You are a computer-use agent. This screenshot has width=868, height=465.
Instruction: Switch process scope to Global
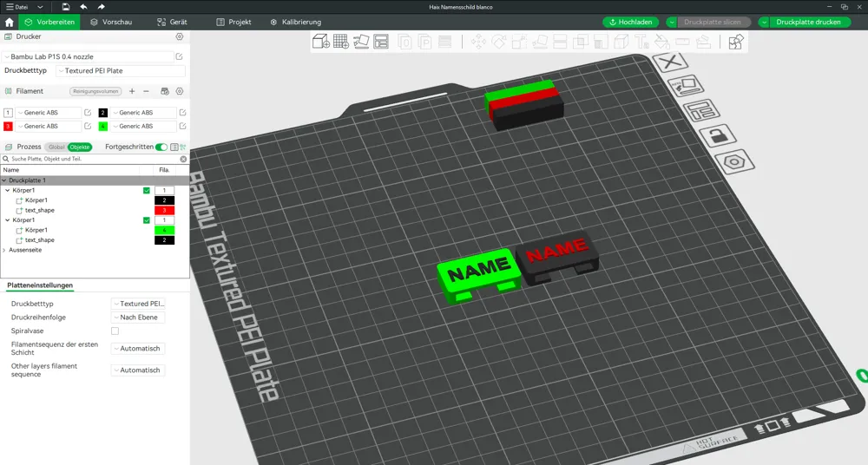coord(56,147)
